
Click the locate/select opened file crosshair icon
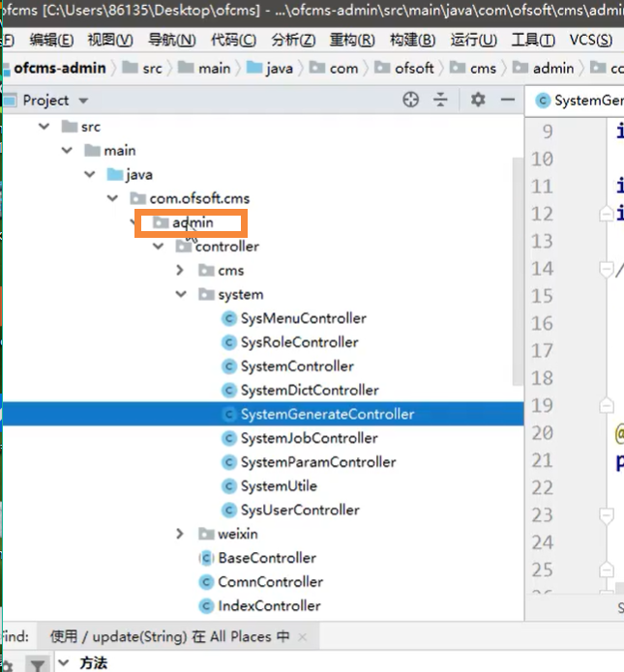[x=410, y=100]
